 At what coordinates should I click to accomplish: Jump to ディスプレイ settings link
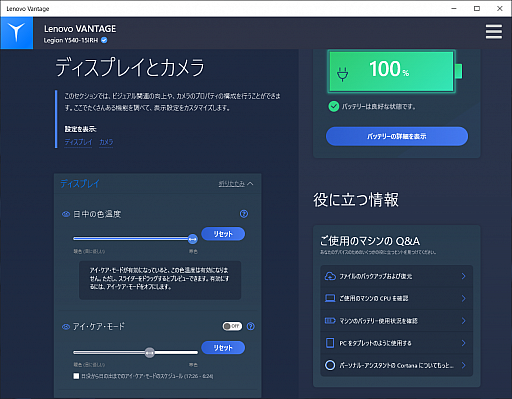coord(78,142)
